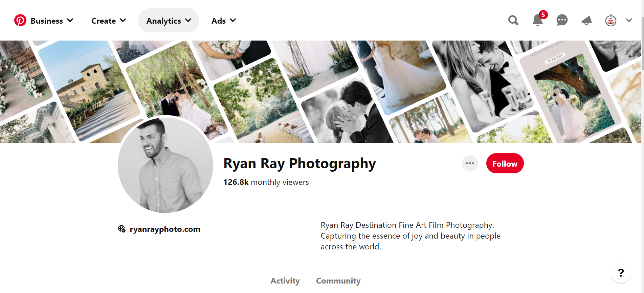
Task: Open the search magnifier icon
Action: click(x=513, y=21)
